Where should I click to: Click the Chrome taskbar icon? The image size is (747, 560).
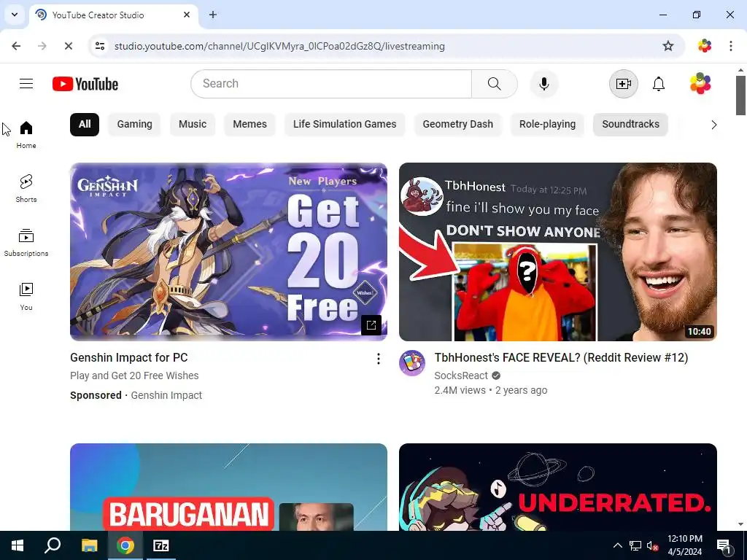pyautogui.click(x=125, y=545)
